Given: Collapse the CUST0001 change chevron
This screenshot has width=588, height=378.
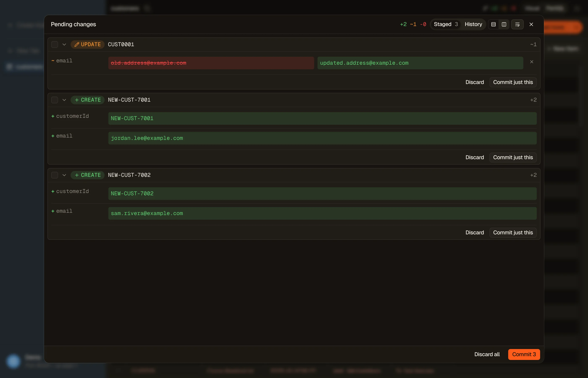Looking at the screenshot, I should 64,45.
